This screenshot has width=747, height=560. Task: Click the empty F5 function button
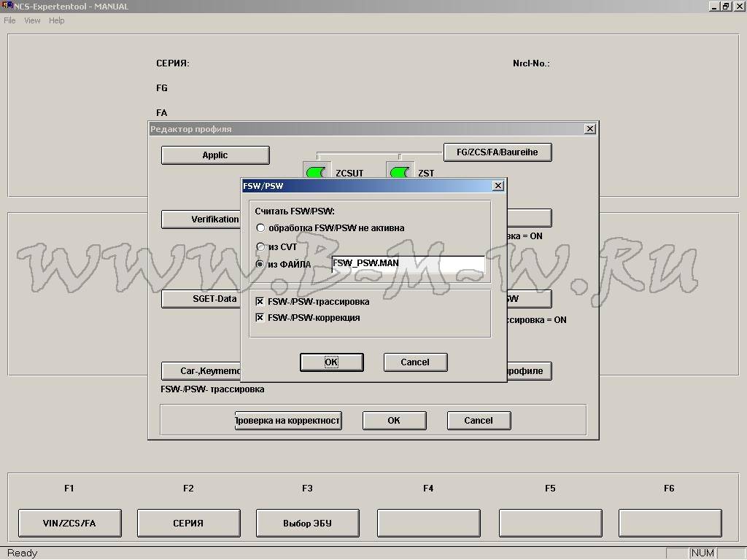[x=550, y=523]
